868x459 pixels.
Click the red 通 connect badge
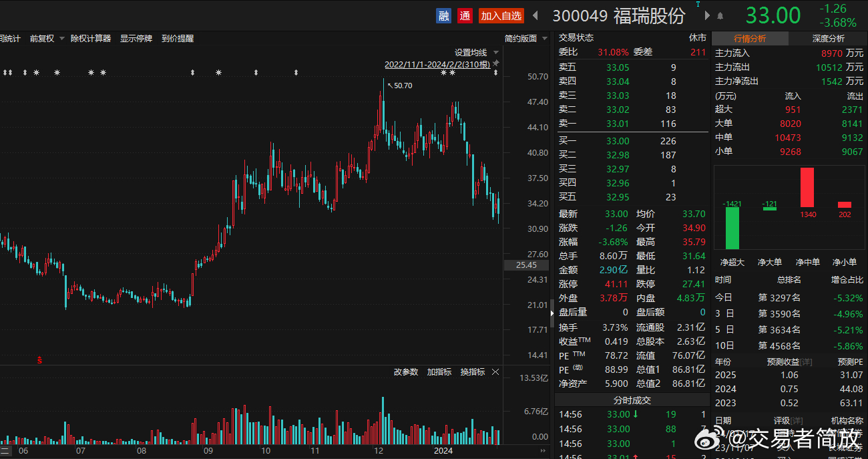tap(465, 15)
